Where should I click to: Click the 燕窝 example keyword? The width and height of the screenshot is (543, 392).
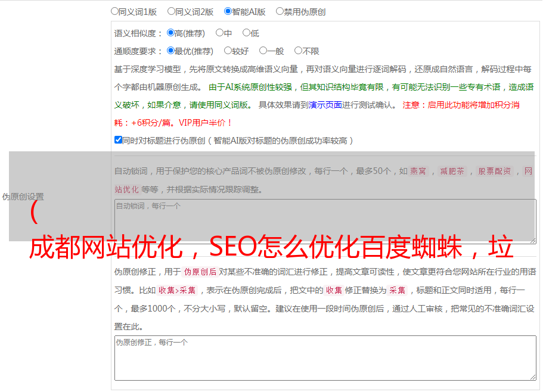coord(418,171)
